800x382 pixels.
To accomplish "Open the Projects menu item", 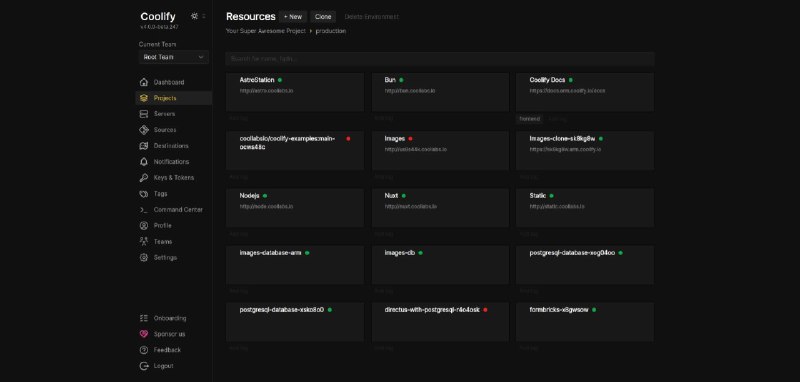I will pyautogui.click(x=173, y=98).
